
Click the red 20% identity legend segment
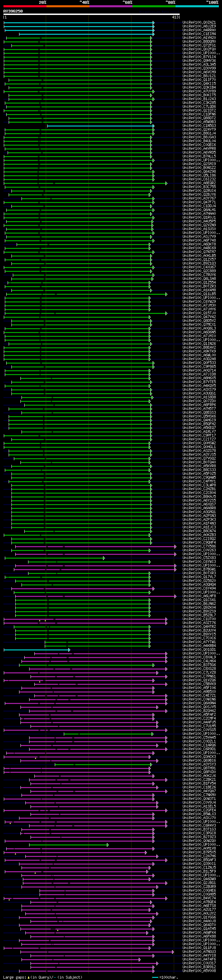(25, 6)
